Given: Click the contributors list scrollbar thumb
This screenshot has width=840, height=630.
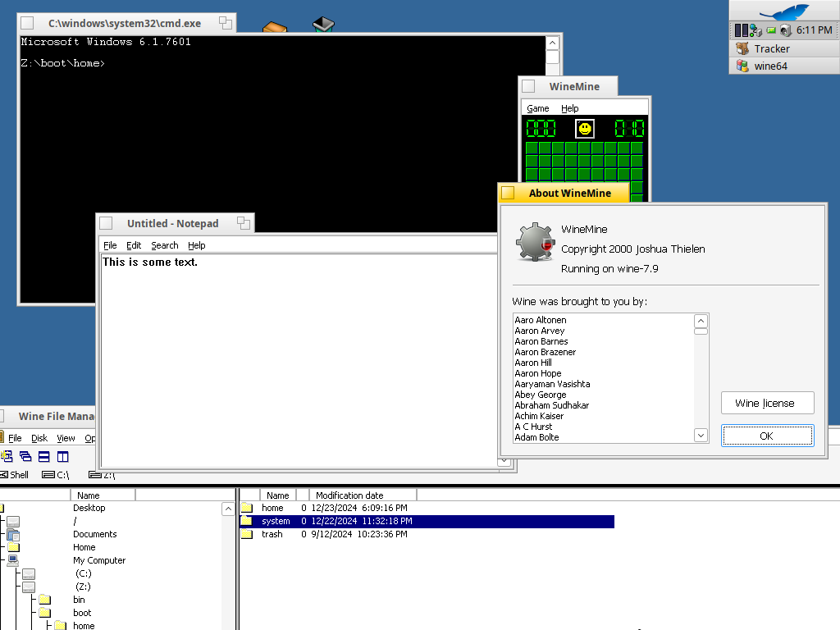Looking at the screenshot, I should (701, 331).
